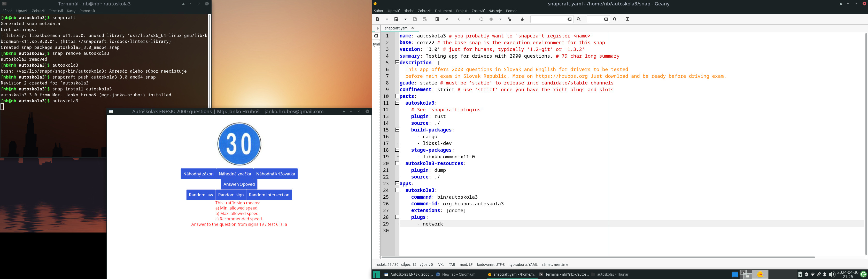The image size is (868, 279).
Task: Click the search magnifier icon
Action: (x=579, y=19)
